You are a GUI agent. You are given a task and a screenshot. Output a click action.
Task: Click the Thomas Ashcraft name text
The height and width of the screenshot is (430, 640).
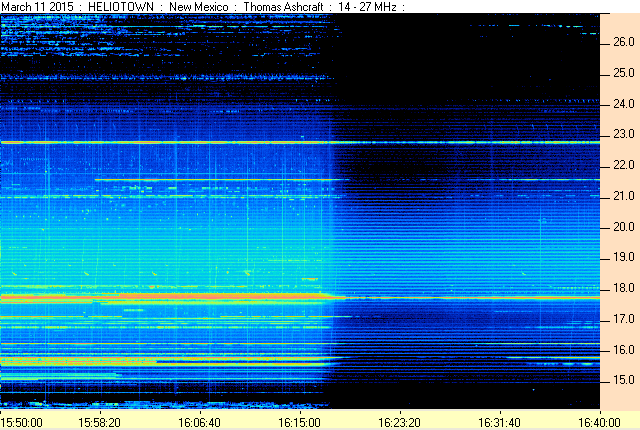click(x=283, y=7)
